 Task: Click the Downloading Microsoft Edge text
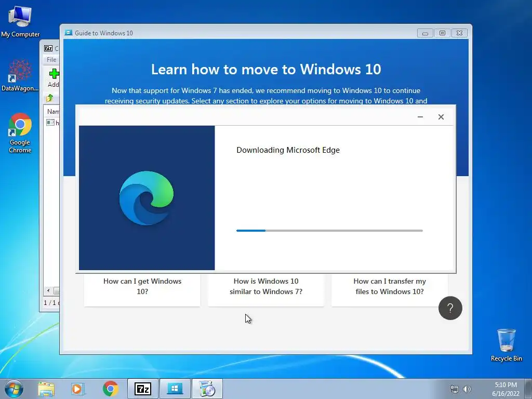pos(288,150)
